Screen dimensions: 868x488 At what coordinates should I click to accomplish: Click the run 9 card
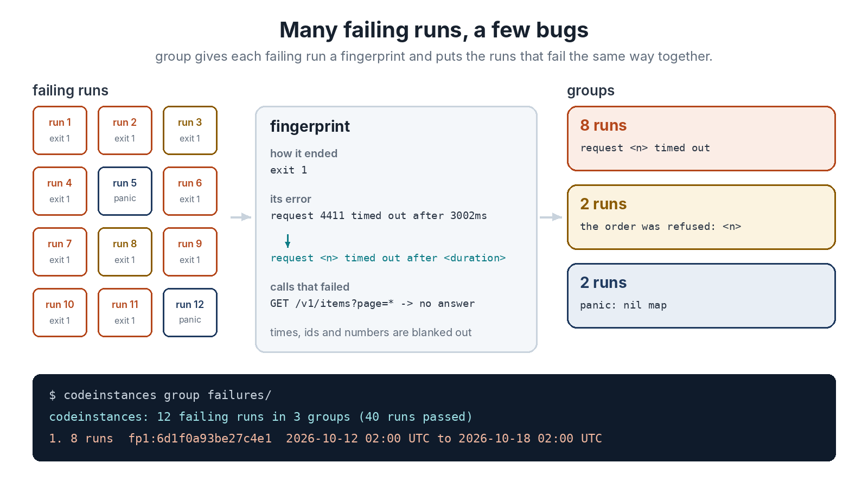pyautogui.click(x=190, y=252)
